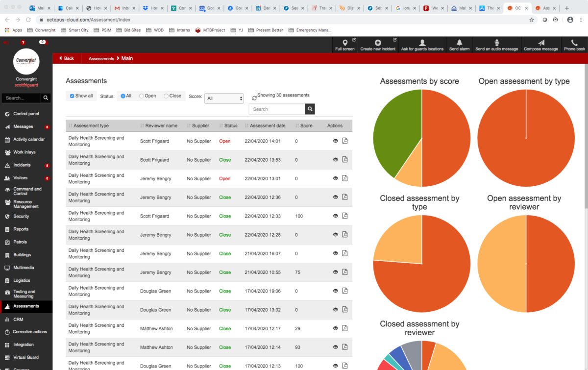Click the Send alarm bell icon
Image resolution: width=588 pixels, height=370 pixels.
point(459,45)
